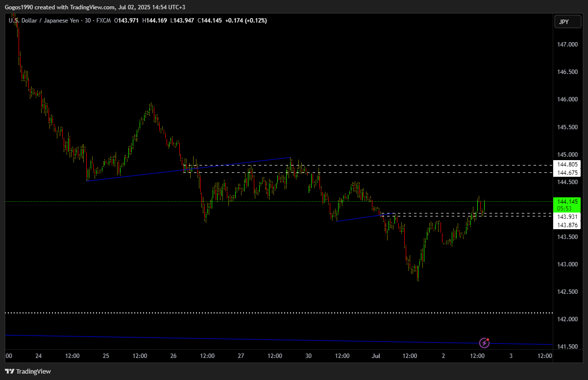
Task: Click 146.500 on the price axis
Action: tap(567, 72)
